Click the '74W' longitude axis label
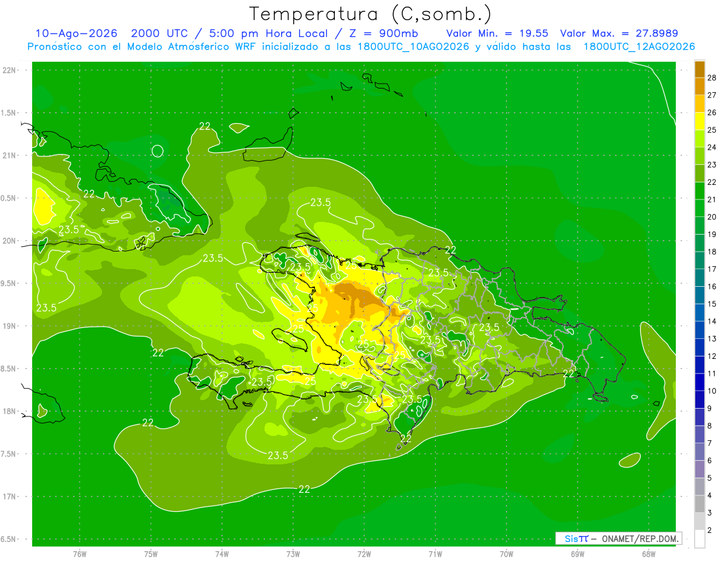The image size is (728, 562). [222, 554]
